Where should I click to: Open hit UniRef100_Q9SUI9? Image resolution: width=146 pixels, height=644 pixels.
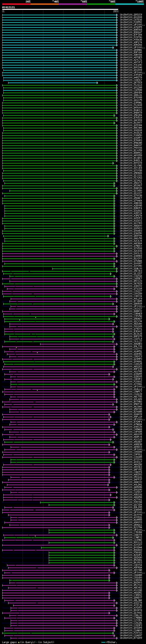tap(131, 15)
